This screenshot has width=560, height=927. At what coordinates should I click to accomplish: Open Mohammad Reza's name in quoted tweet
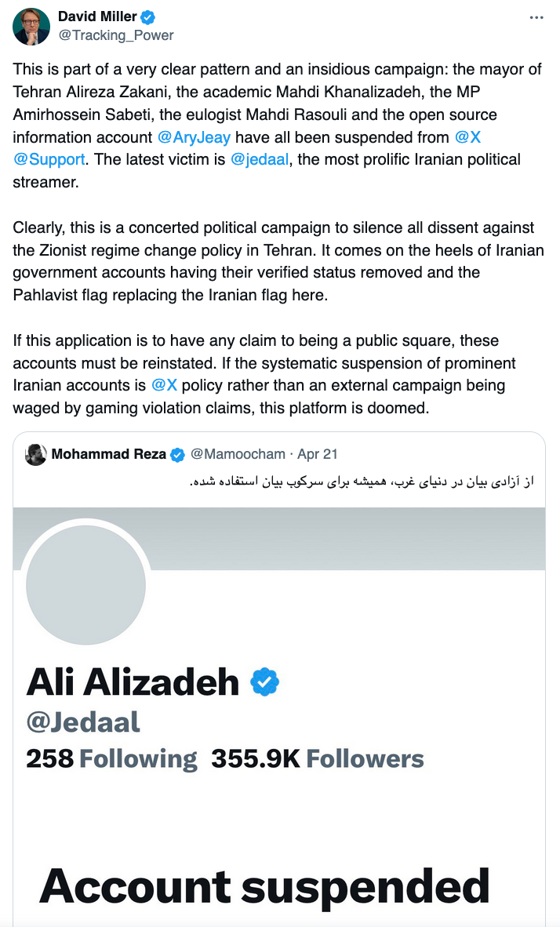coord(108,455)
